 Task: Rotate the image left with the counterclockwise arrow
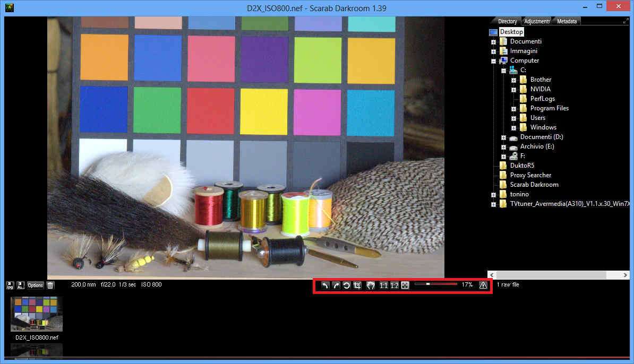[325, 285]
